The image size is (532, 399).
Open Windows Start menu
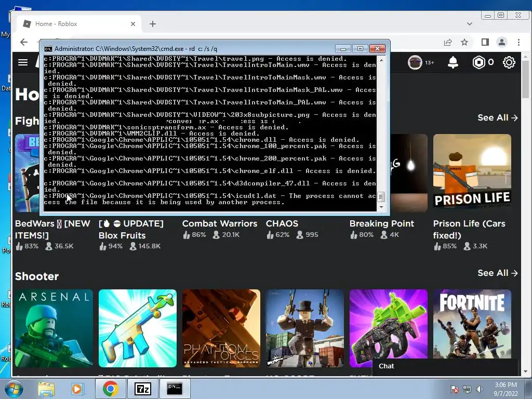[x=13, y=389]
